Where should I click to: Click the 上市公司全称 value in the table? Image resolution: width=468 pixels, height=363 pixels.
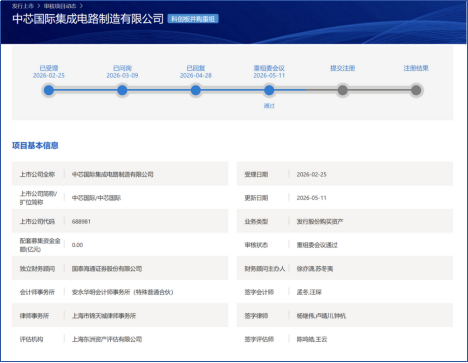pos(113,174)
